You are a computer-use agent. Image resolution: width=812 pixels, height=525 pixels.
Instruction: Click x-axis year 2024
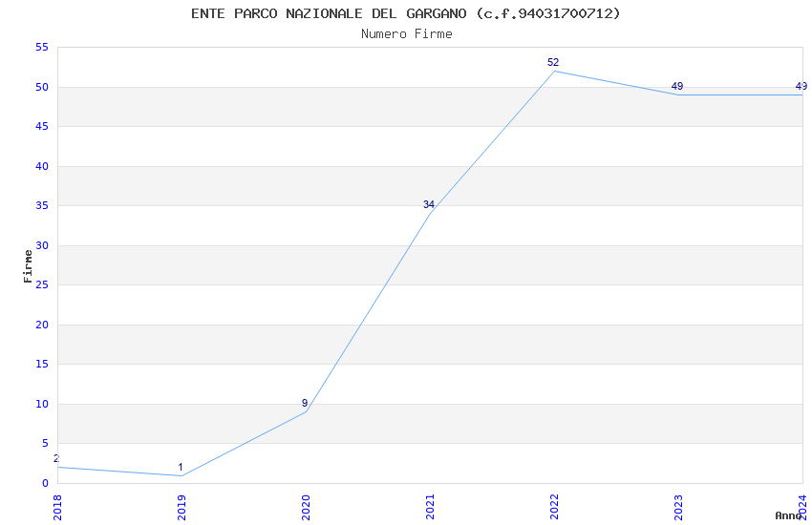click(802, 508)
